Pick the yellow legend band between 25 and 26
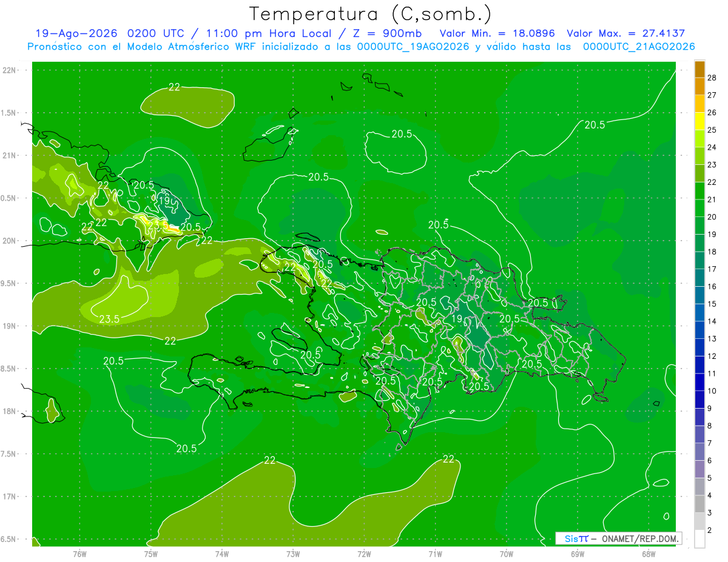Image resolution: width=728 pixels, height=562 pixels. 699,121
